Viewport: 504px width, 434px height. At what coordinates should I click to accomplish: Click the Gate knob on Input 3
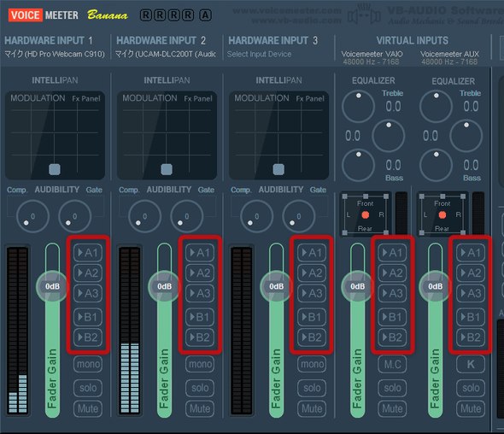coord(299,216)
